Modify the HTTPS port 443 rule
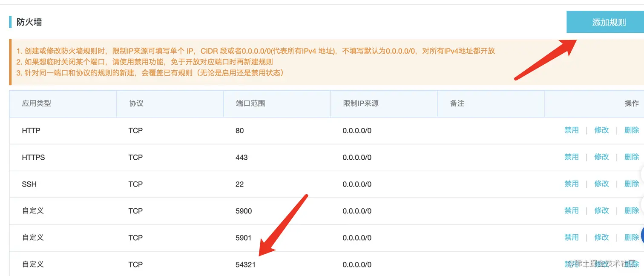 point(601,157)
